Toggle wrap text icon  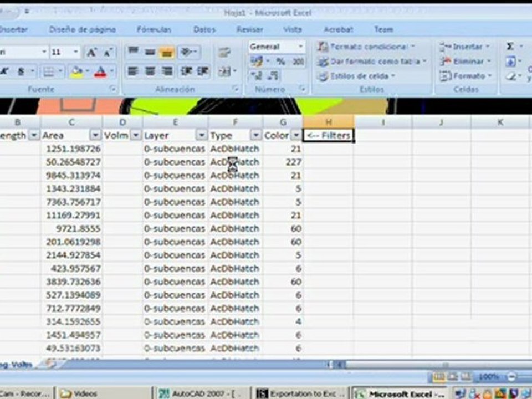[224, 52]
